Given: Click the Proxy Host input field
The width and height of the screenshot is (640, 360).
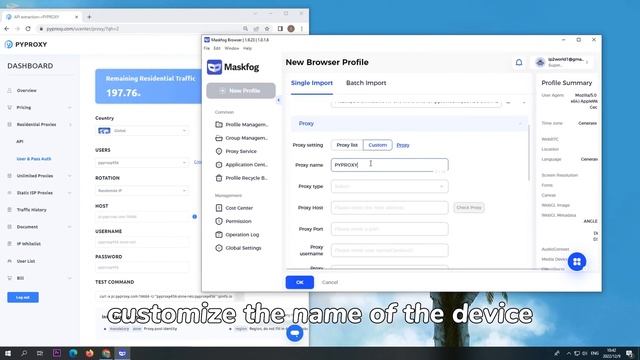Looking at the screenshot, I should 389,208.
